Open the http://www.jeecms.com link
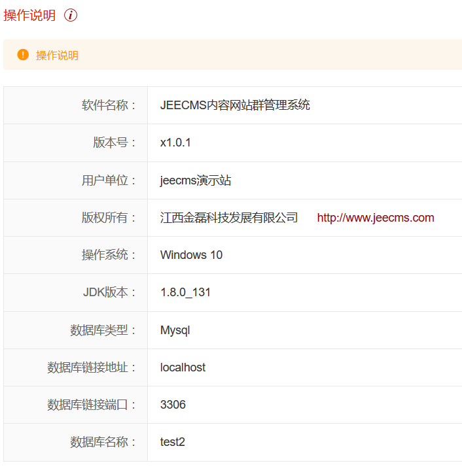This screenshot has height=476, width=462. (x=376, y=218)
